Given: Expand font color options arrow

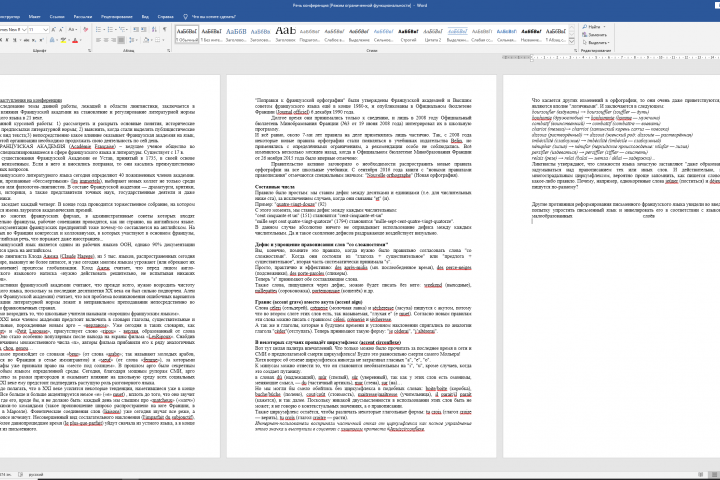Looking at the screenshot, I should (81, 40).
